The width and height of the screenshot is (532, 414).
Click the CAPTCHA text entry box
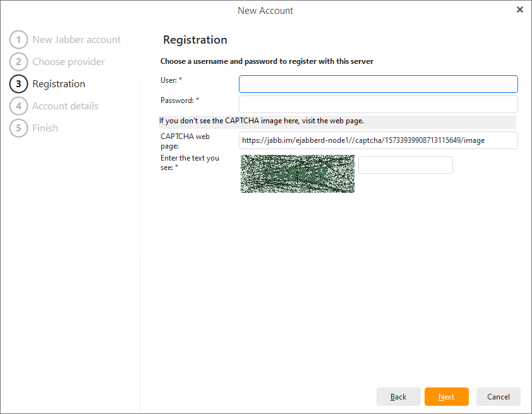pos(406,165)
